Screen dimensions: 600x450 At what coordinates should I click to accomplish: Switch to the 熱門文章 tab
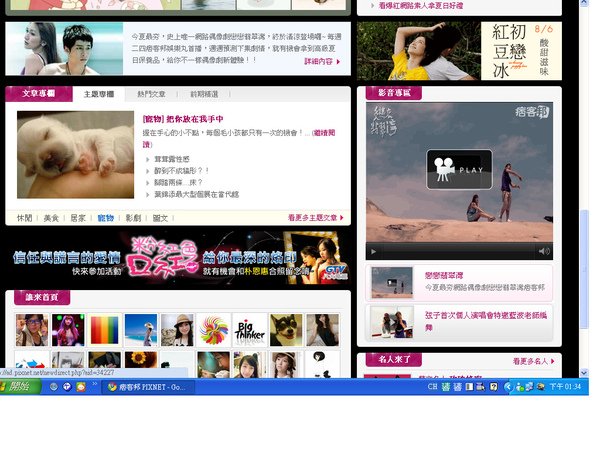coord(151,94)
